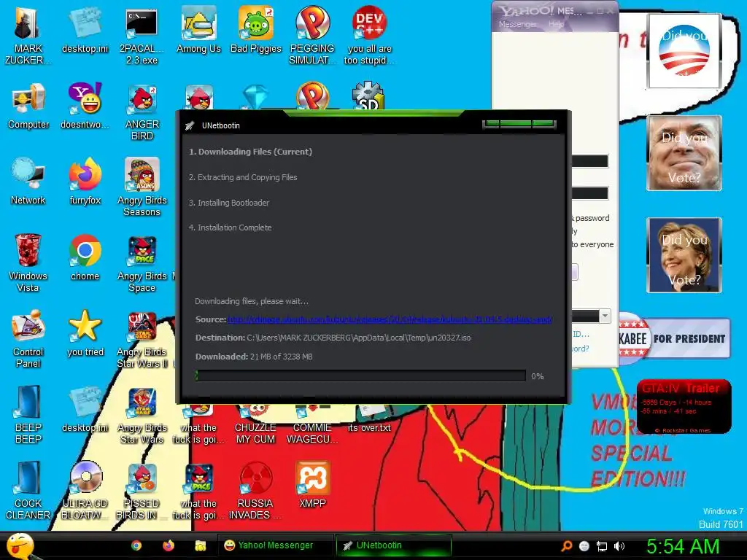Open the MARK ZUCKER... desktop icon

pos(28,35)
